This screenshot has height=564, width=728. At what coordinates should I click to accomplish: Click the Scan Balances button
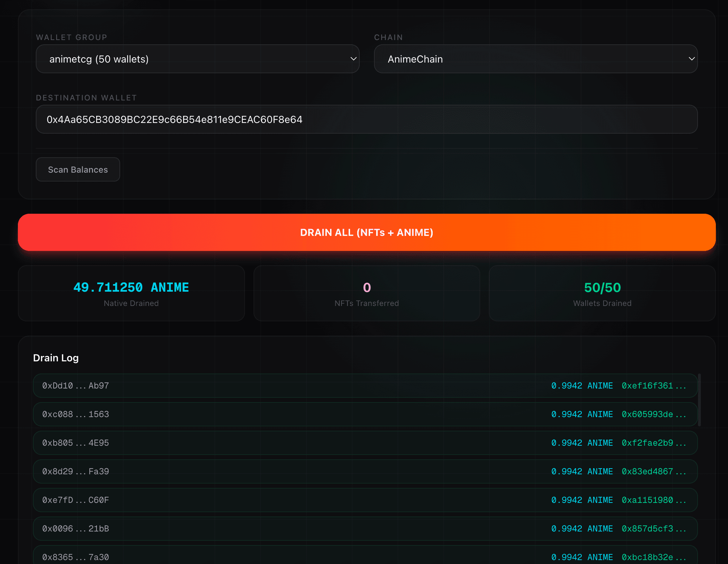click(78, 169)
